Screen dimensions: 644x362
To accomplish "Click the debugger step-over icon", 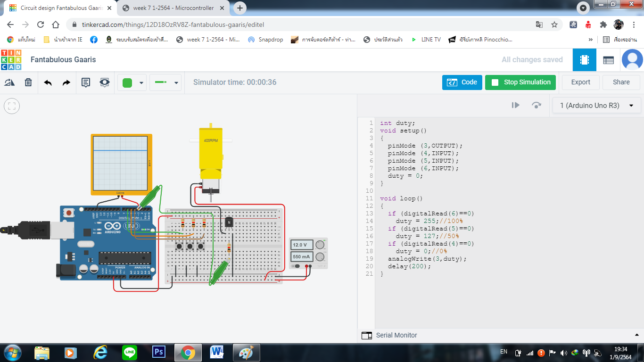I will click(x=536, y=105).
